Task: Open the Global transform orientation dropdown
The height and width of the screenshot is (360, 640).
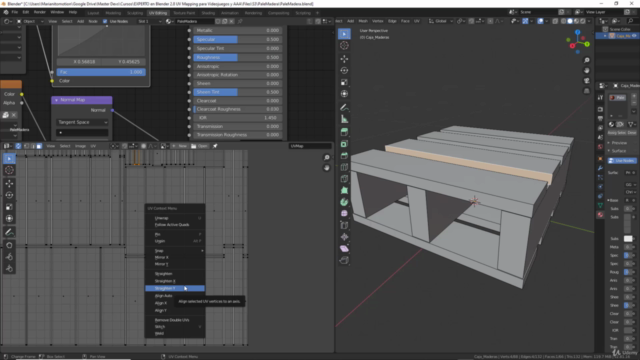Action: coord(441,21)
